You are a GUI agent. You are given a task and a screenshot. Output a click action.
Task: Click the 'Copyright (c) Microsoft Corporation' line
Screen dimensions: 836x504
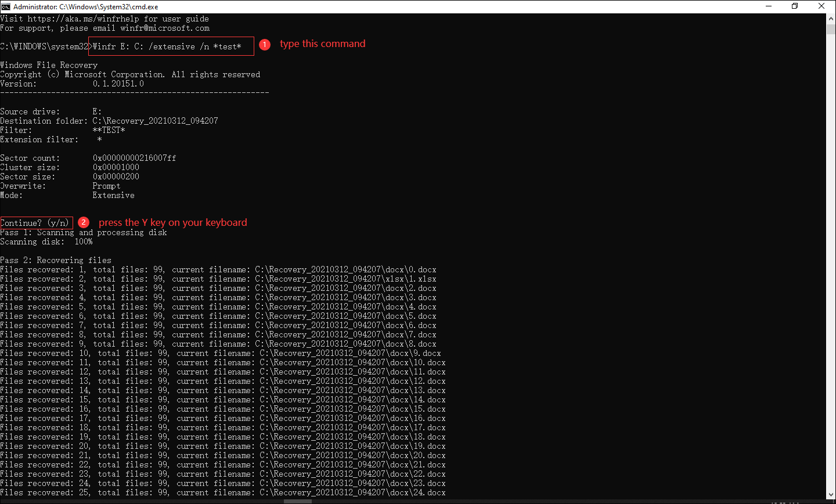pos(130,74)
